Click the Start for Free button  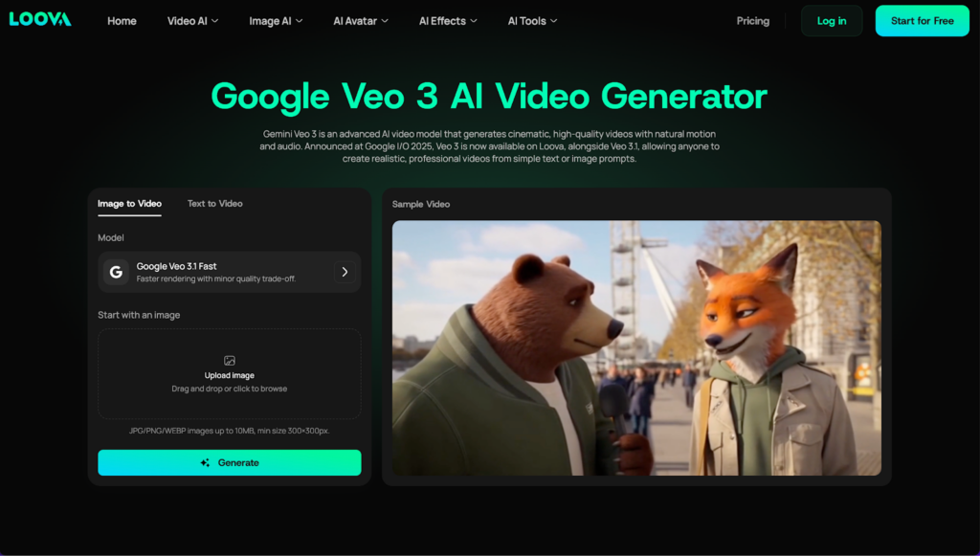[x=922, y=21]
